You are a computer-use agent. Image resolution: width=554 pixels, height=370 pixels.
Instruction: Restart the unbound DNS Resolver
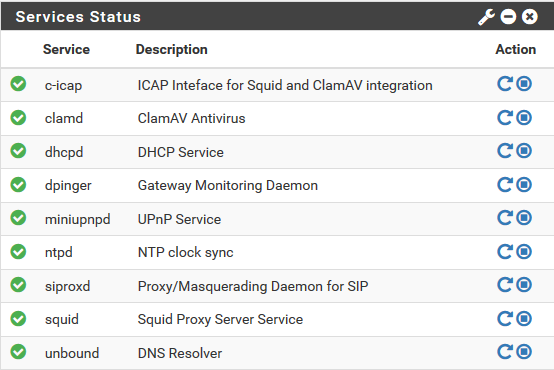tap(505, 352)
